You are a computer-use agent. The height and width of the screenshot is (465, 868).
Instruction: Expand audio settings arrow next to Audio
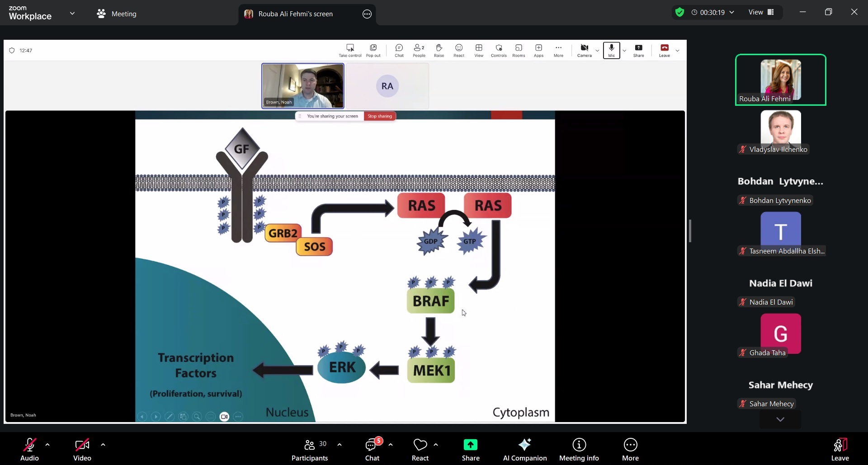point(47,445)
